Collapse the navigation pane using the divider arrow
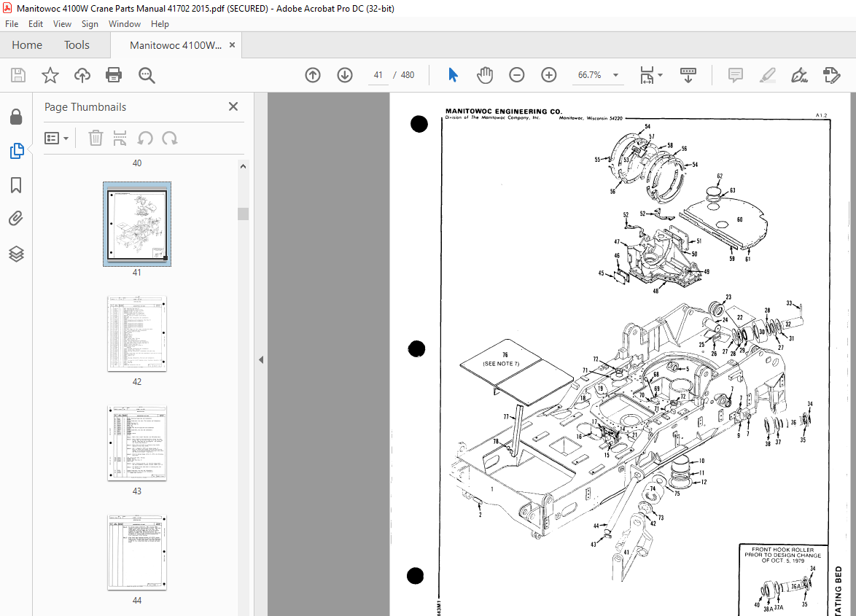Viewport: 856px width, 616px height. pyautogui.click(x=261, y=359)
